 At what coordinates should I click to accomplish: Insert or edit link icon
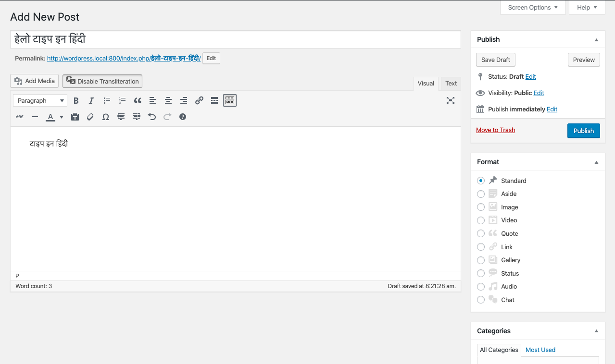coord(199,100)
